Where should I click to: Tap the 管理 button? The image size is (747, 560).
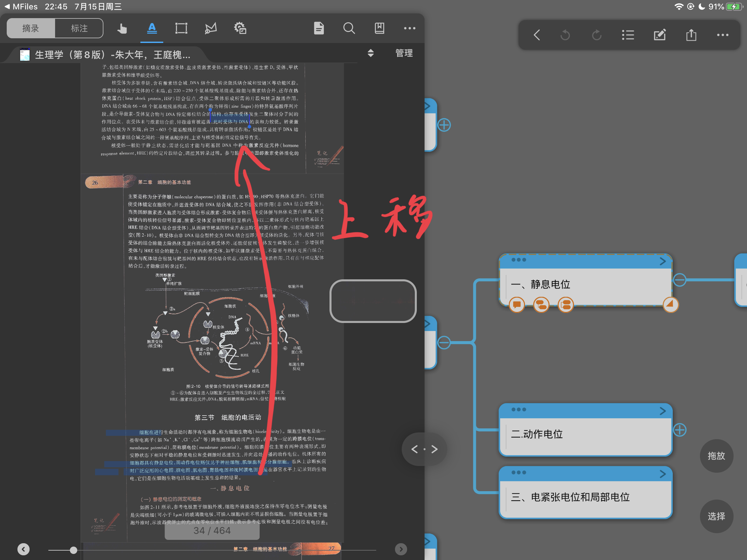point(404,53)
